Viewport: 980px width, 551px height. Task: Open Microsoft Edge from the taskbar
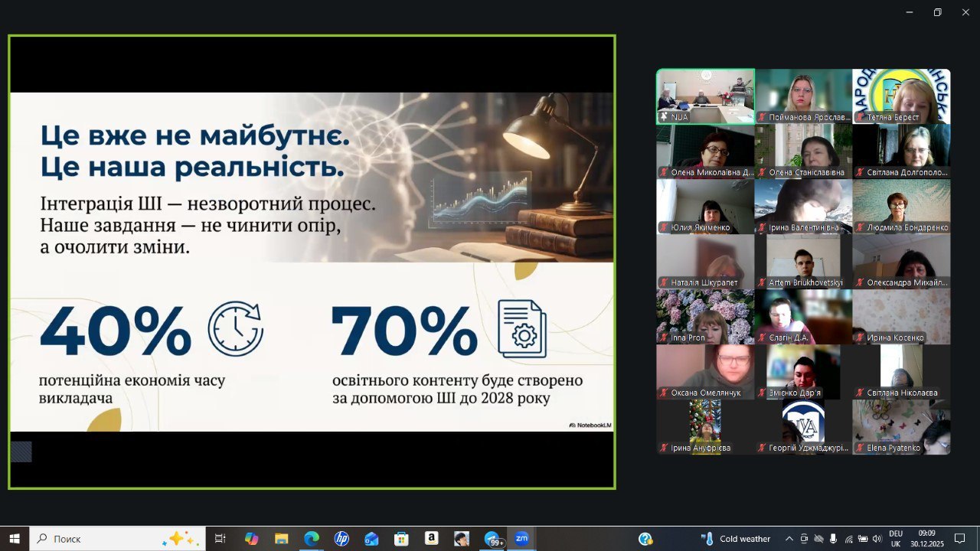tap(312, 539)
